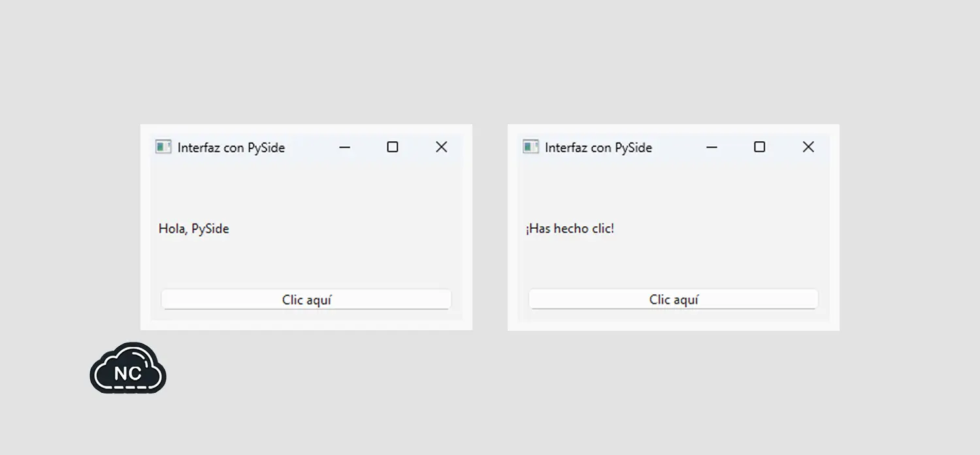Click the '¡Has hecho clic!' label text

[570, 229]
